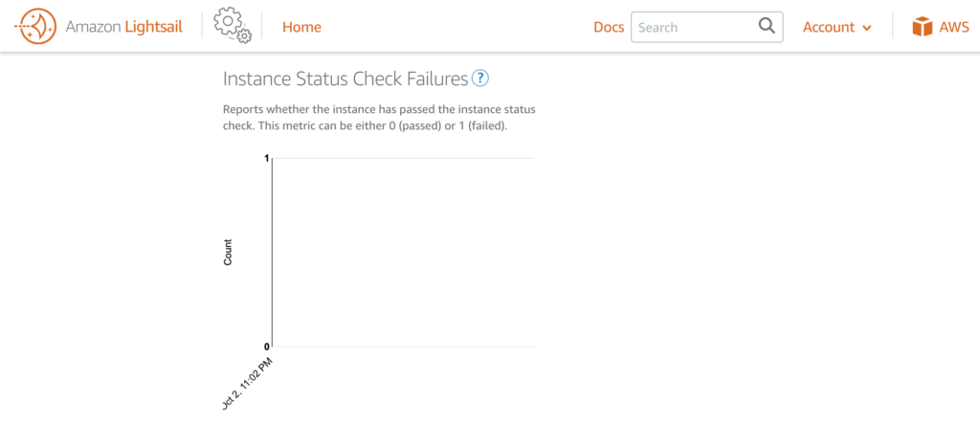Expand the Account dropdown menu
980x428 pixels.
pyautogui.click(x=836, y=27)
